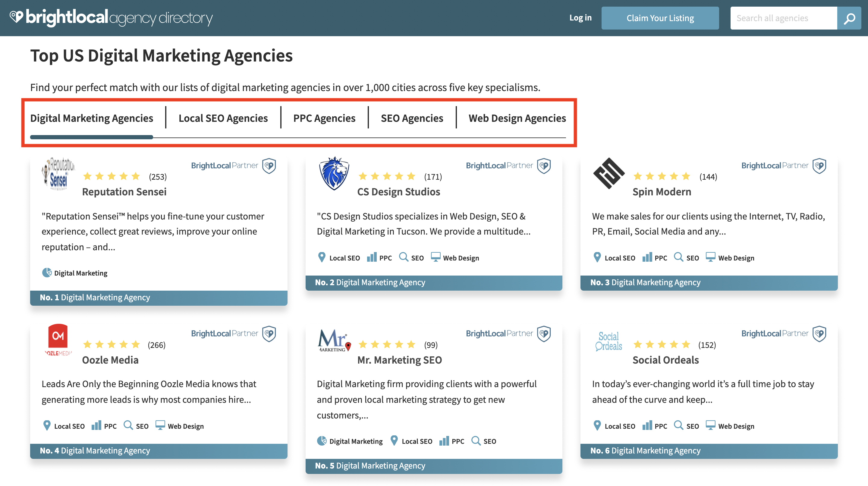Click the SEO magnifier icon in Oozle Media card

pyautogui.click(x=128, y=425)
